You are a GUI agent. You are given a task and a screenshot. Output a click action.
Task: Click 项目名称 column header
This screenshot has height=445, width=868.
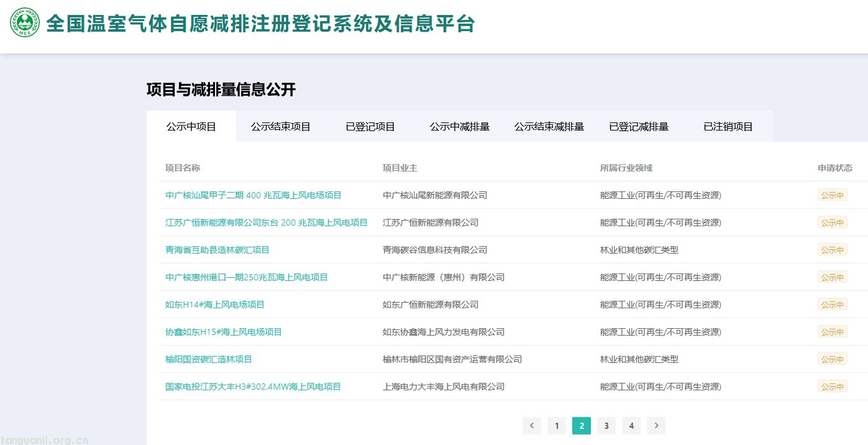pos(183,168)
